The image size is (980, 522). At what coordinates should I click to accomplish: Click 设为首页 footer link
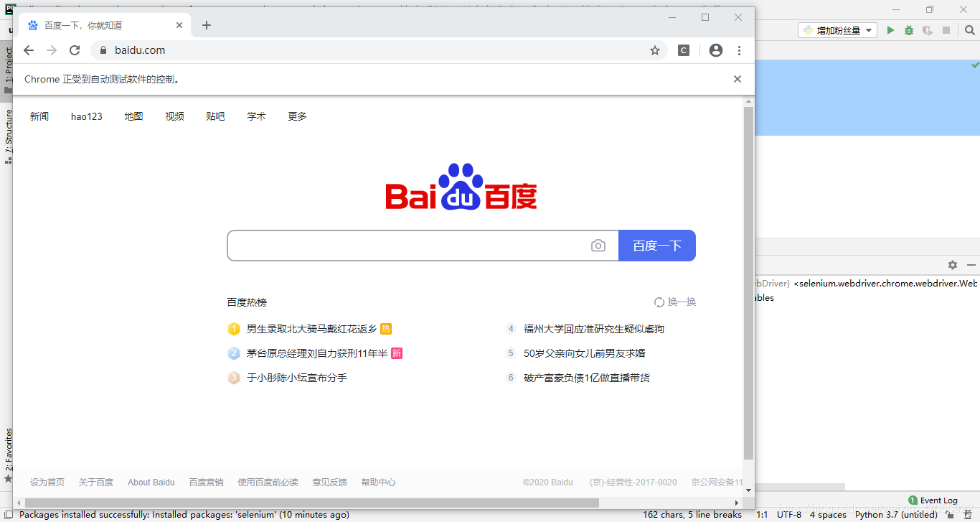tap(47, 483)
